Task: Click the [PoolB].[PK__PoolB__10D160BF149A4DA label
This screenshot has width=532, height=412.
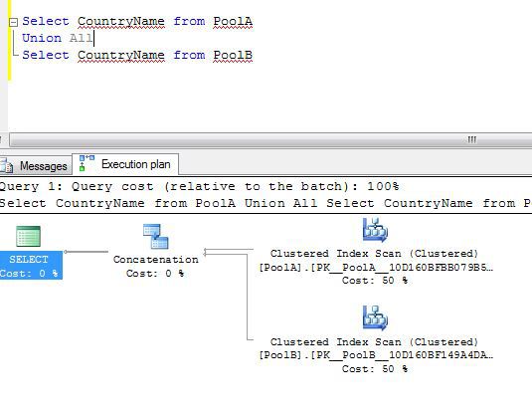Action: click(376, 355)
